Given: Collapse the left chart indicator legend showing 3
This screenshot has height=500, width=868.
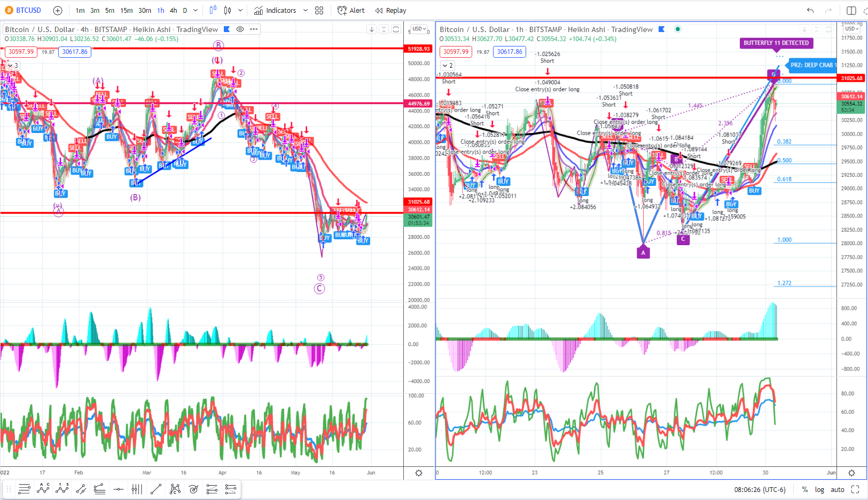Looking at the screenshot, I should point(13,66).
